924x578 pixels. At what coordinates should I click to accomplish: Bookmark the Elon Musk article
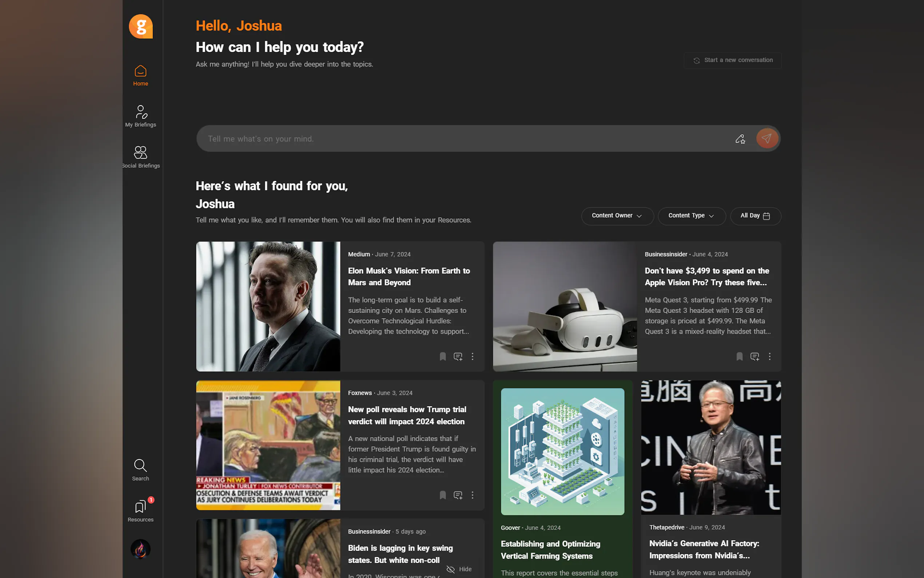point(443,357)
